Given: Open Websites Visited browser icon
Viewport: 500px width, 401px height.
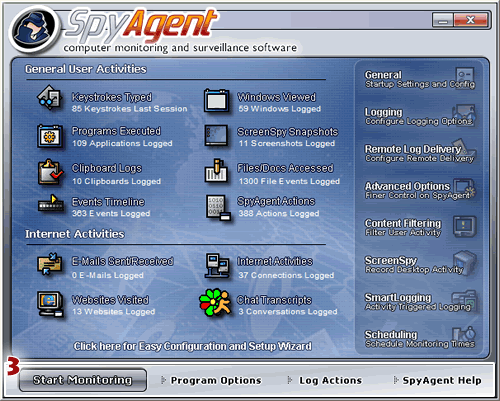Looking at the screenshot, I should (50, 304).
